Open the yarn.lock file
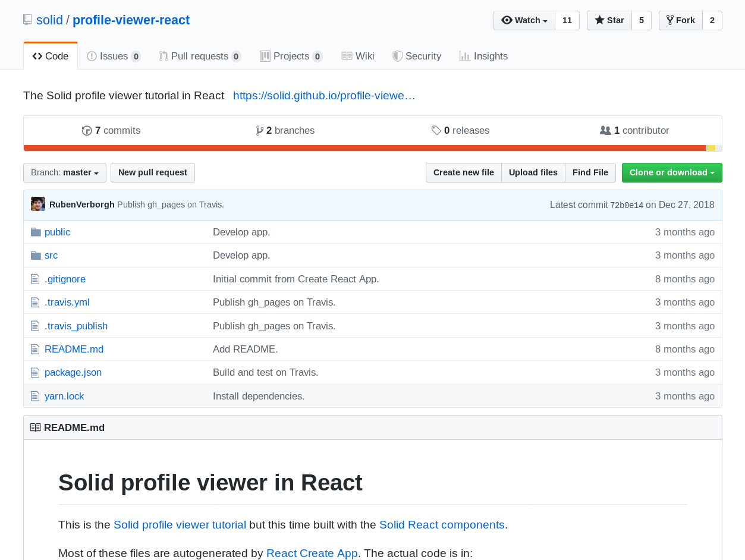Image resolution: width=745 pixels, height=560 pixels. [64, 396]
